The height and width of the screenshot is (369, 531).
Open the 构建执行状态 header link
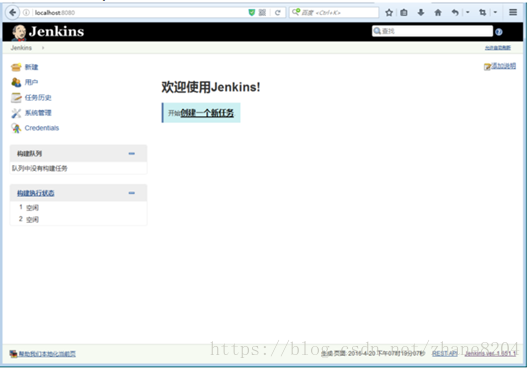[x=36, y=193]
